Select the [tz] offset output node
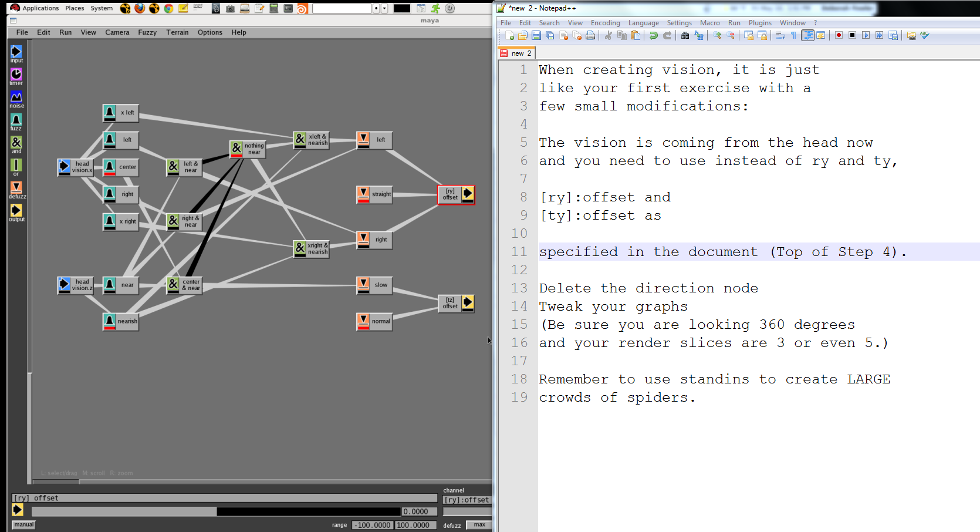 (456, 303)
